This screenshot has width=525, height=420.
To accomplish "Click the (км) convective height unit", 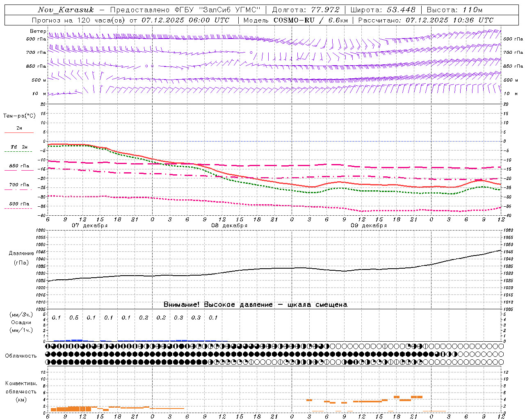I will [x=21, y=399].
